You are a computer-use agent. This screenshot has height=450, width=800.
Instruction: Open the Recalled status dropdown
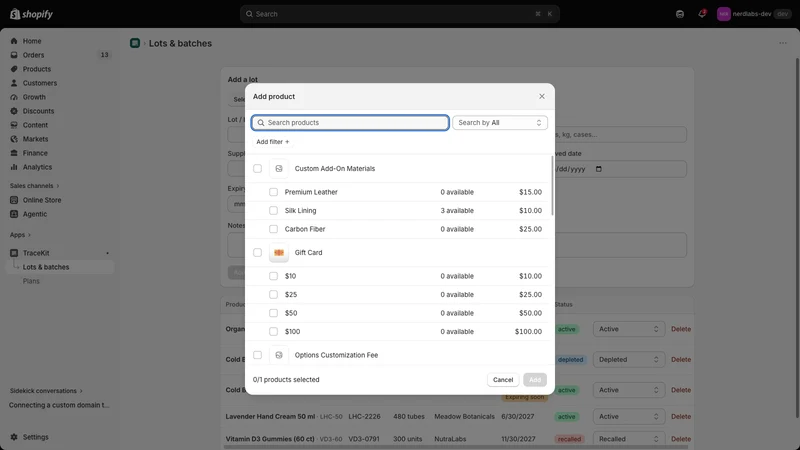coord(629,439)
